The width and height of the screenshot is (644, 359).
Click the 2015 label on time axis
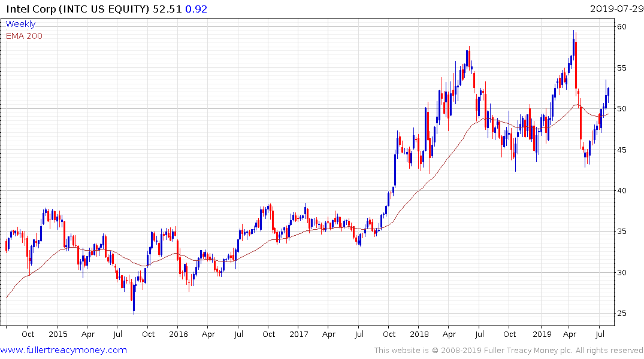pos(58,334)
